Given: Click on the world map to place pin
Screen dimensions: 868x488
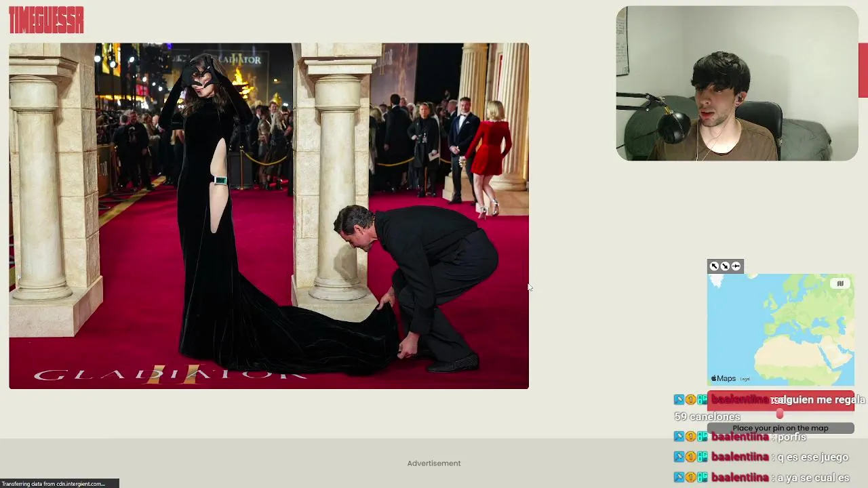Looking at the screenshot, I should click(x=781, y=329).
